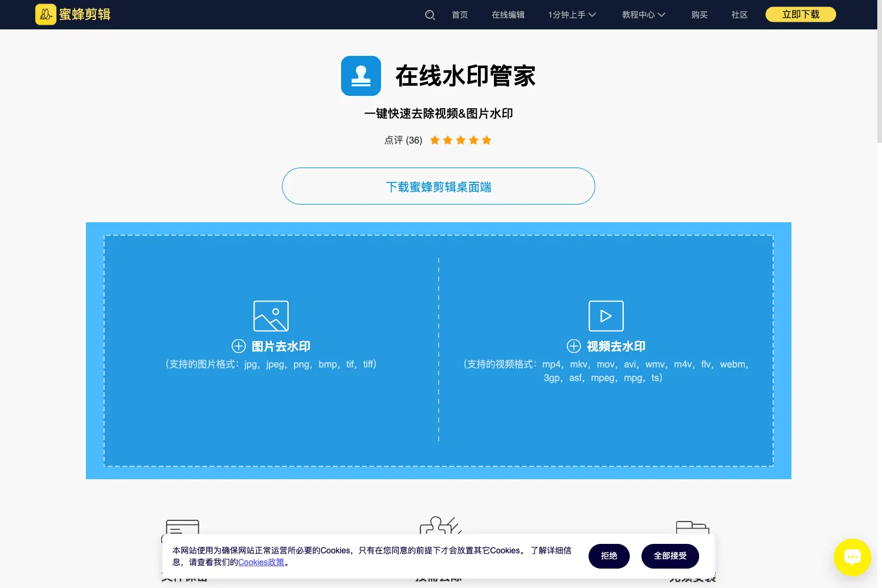Viewport: 882px width, 588px height.
Task: Expand the 1分钟上手 dropdown menu
Action: [x=572, y=15]
